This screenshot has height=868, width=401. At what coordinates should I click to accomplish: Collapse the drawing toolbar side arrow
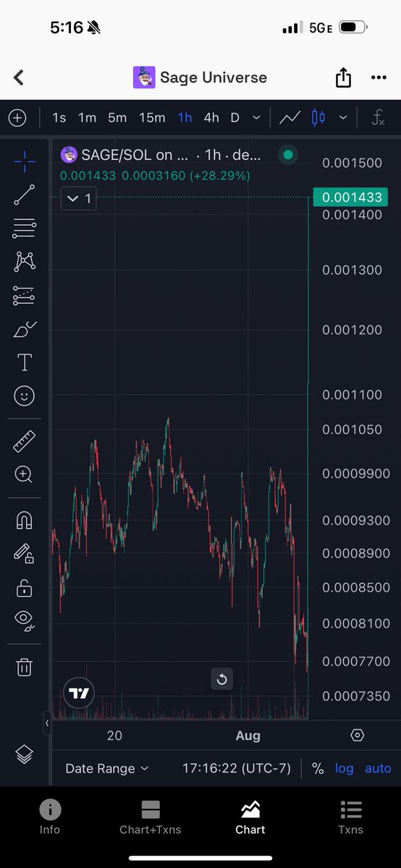point(47,723)
